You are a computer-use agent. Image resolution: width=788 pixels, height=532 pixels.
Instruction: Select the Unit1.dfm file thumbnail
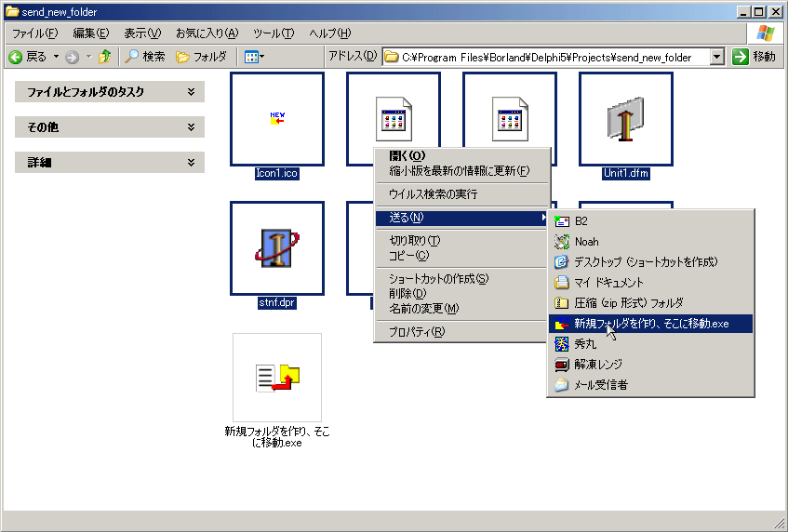626,119
